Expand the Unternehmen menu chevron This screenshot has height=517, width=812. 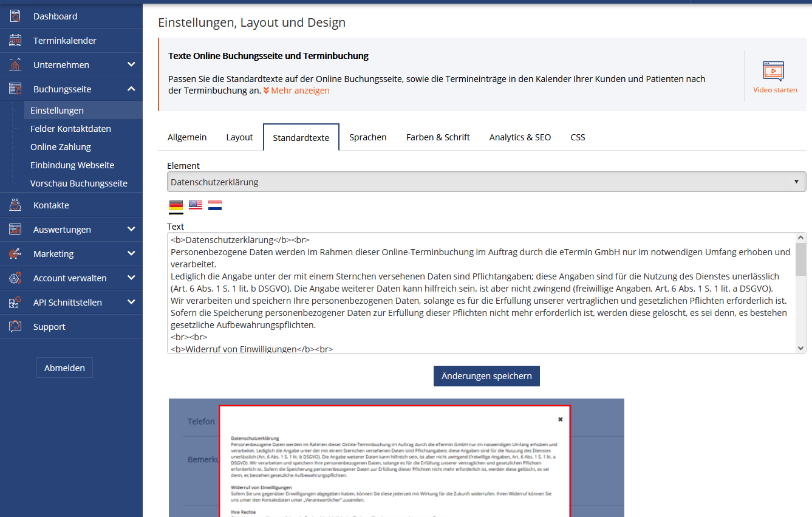(x=131, y=64)
